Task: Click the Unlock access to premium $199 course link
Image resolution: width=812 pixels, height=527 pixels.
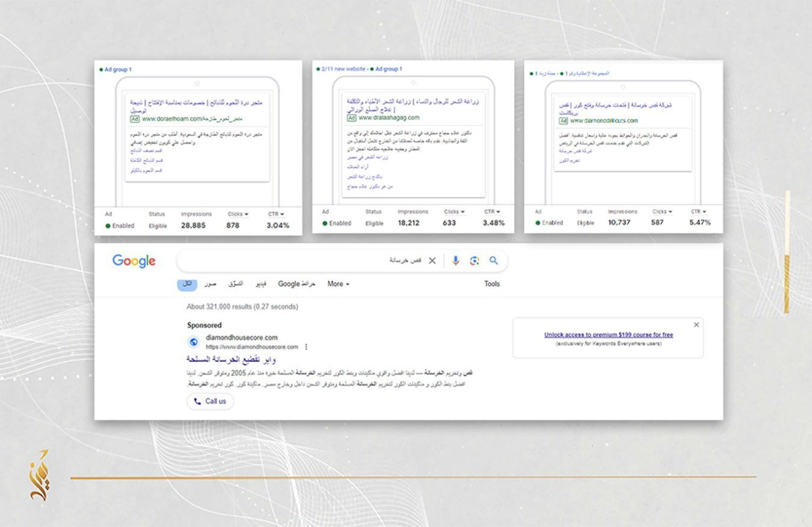Action: [x=609, y=335]
